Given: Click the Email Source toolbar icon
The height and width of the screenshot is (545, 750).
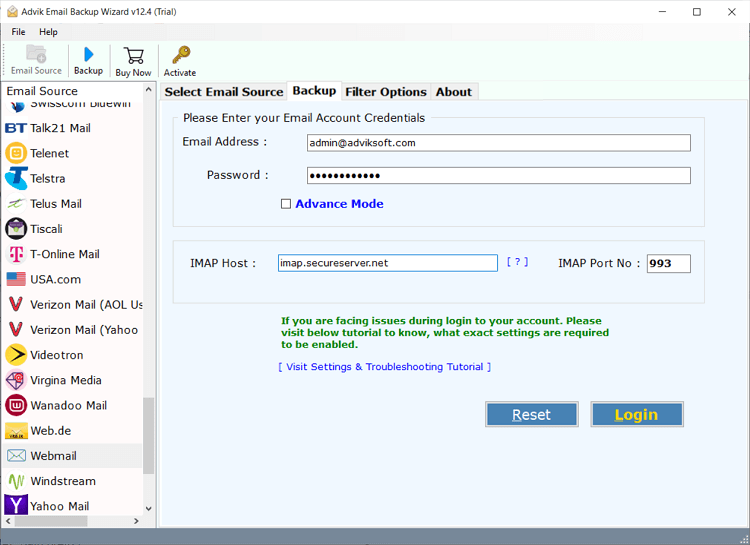Looking at the screenshot, I should (36, 54).
